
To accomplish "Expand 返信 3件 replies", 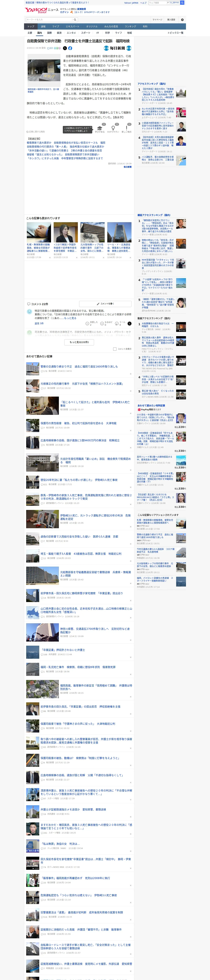I will pos(39,323).
